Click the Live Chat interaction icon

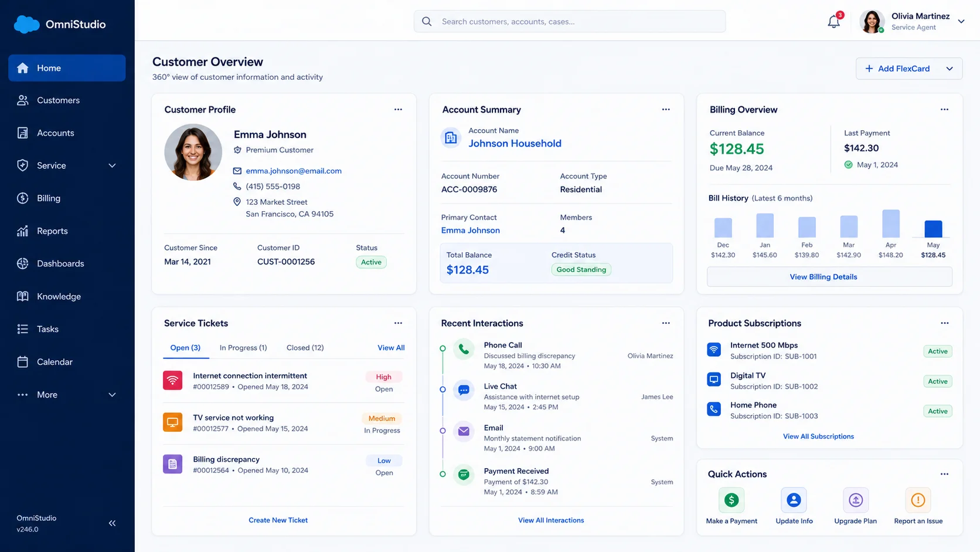(464, 390)
